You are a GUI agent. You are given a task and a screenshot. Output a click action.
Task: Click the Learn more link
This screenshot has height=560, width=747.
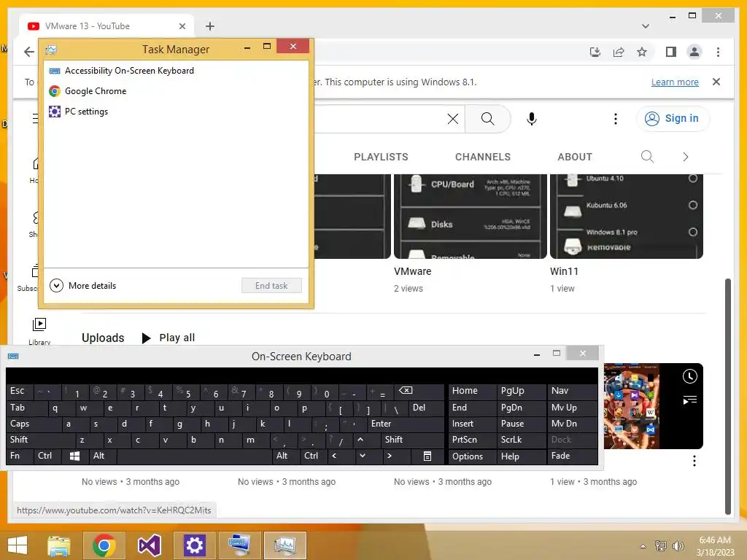[675, 82]
